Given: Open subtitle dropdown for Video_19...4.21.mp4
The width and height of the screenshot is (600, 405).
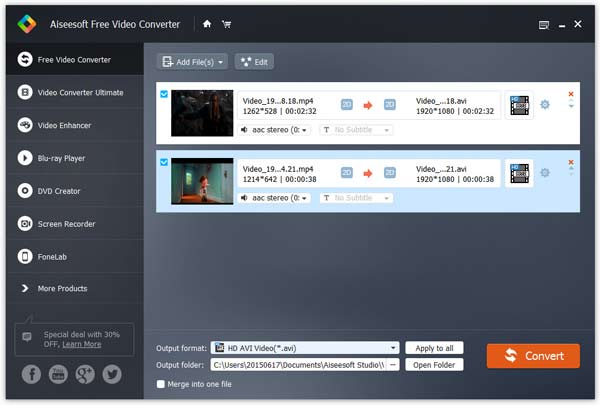Looking at the screenshot, I should point(356,198).
